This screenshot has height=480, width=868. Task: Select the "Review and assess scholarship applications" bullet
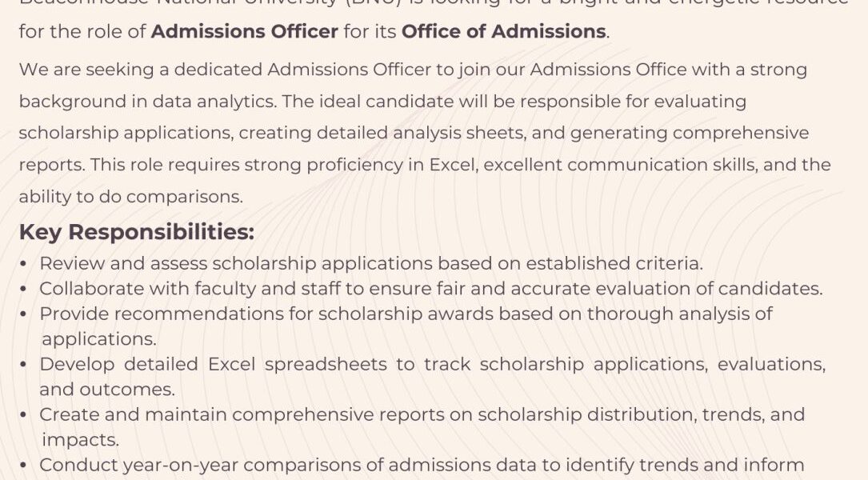(x=371, y=263)
